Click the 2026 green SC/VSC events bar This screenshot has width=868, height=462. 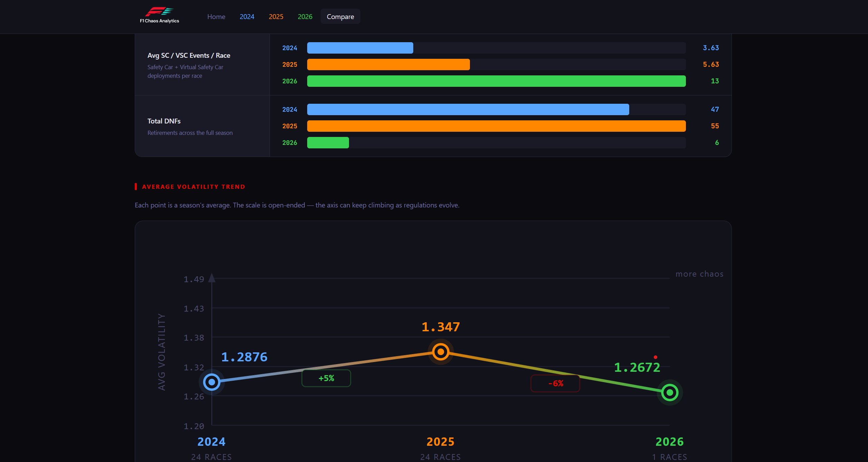(x=496, y=81)
